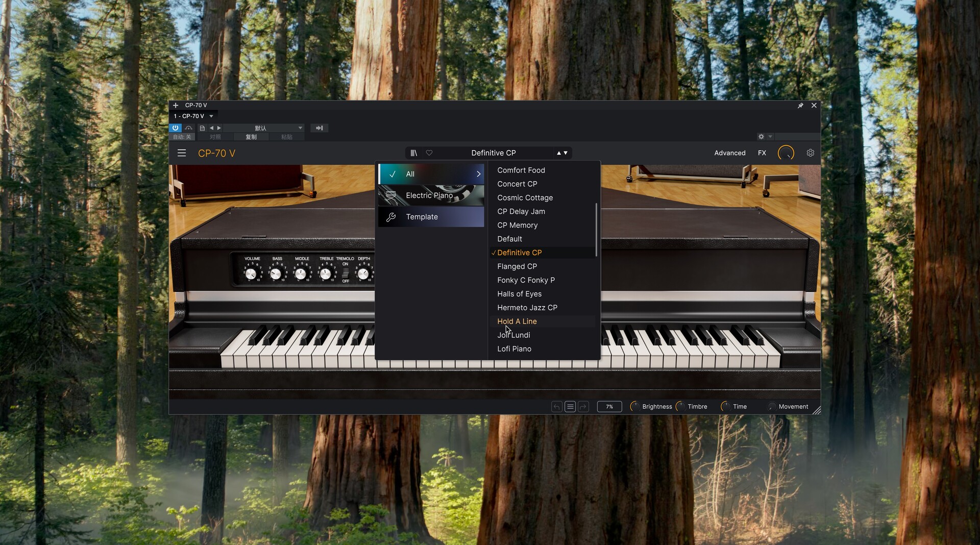Open the Definitive CP preset name selector
Image resolution: width=980 pixels, height=545 pixels.
pos(493,153)
